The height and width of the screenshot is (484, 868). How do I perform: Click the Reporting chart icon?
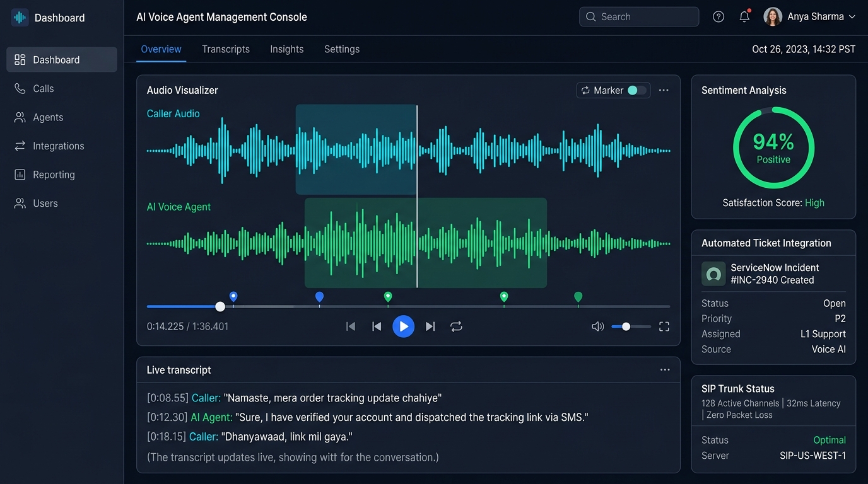tap(20, 175)
